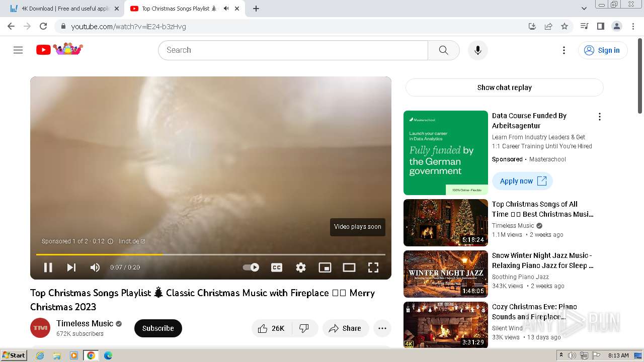Bookmark this page with star
Viewport: 644px width, 362px height.
565,26
